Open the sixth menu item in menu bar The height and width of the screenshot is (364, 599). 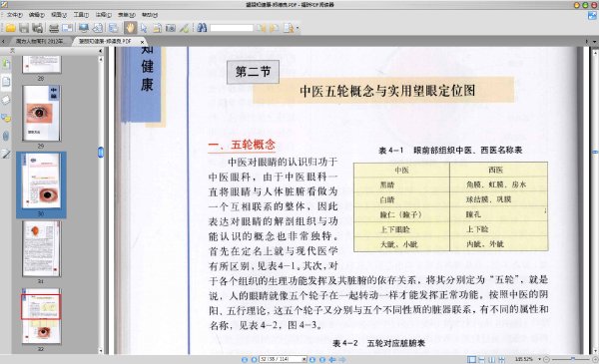tap(127, 15)
